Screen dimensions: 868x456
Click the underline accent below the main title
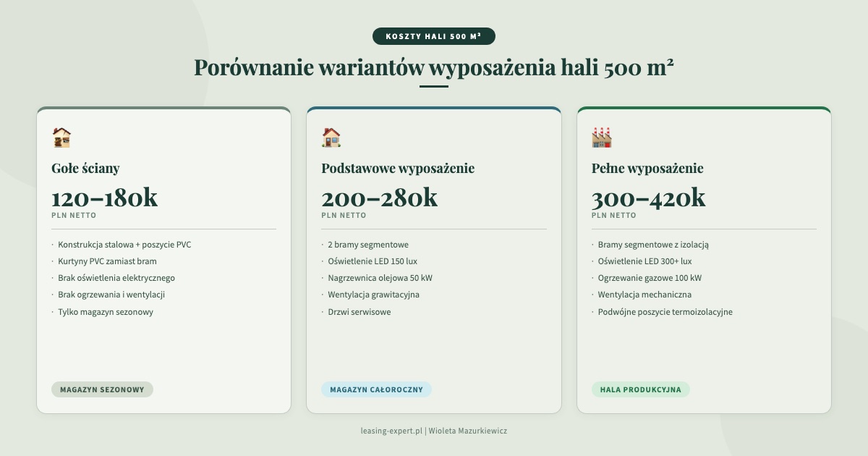[x=433, y=85]
